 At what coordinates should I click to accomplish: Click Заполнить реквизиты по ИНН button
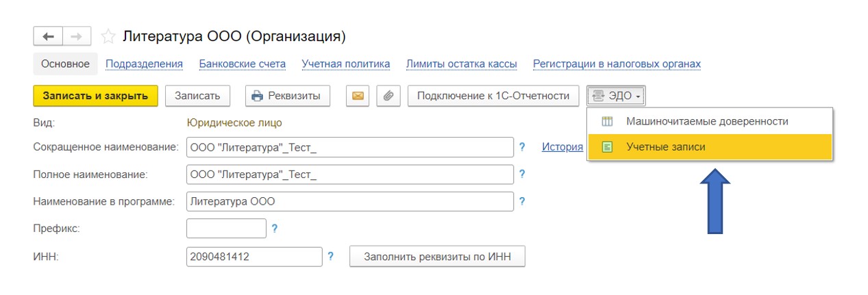tap(437, 257)
